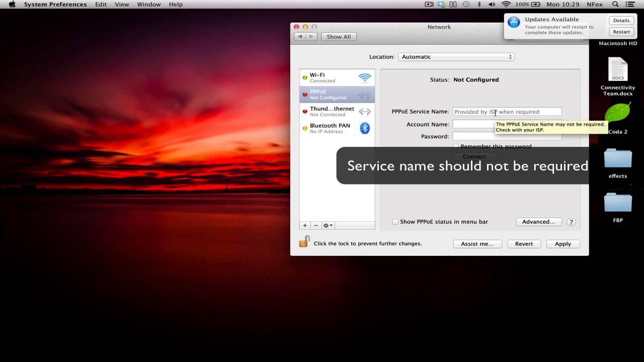Viewport: 644px width, 362px height.
Task: Open help with the question mark button
Action: tap(571, 222)
